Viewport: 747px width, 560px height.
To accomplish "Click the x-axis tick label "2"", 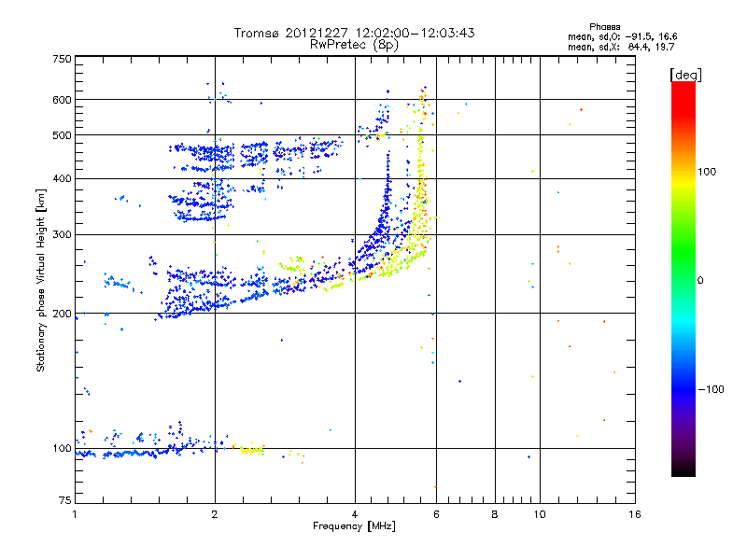I will [215, 514].
